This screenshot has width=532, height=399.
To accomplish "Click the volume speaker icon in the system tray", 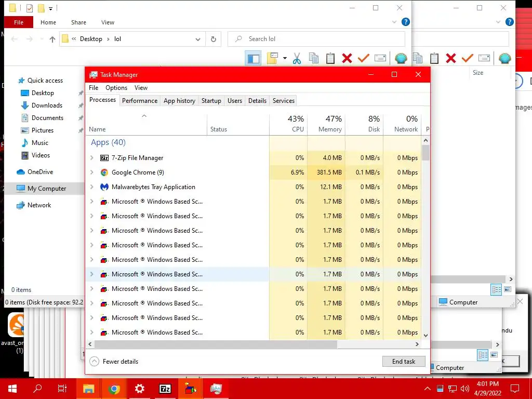I will point(465,389).
